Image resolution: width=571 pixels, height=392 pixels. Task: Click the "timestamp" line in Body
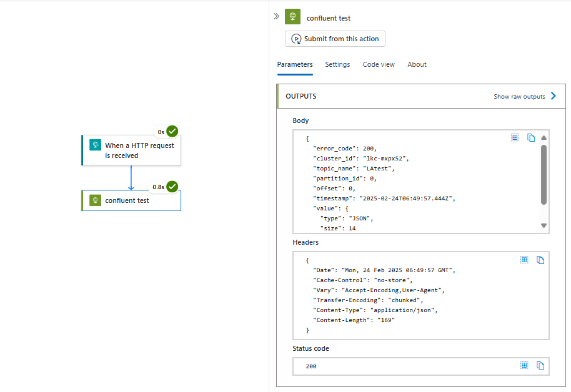384,198
